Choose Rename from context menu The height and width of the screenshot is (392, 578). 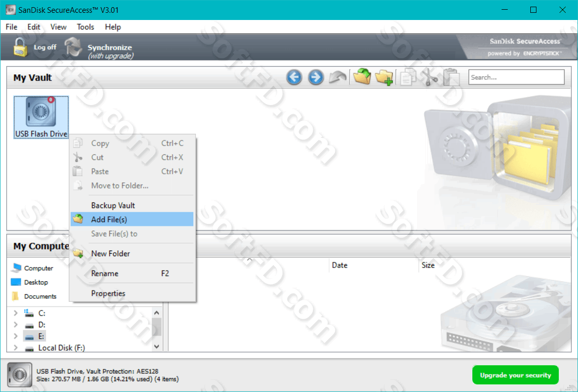click(x=132, y=273)
